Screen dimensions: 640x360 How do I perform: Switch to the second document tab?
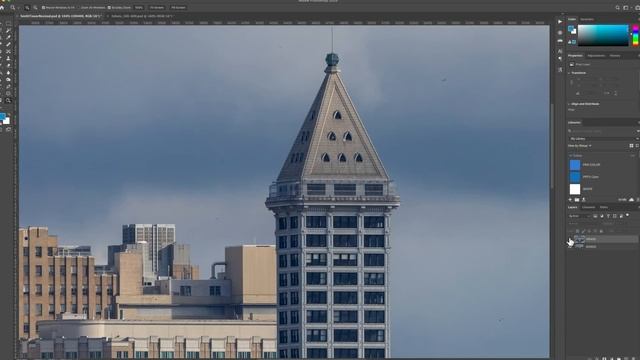point(141,16)
